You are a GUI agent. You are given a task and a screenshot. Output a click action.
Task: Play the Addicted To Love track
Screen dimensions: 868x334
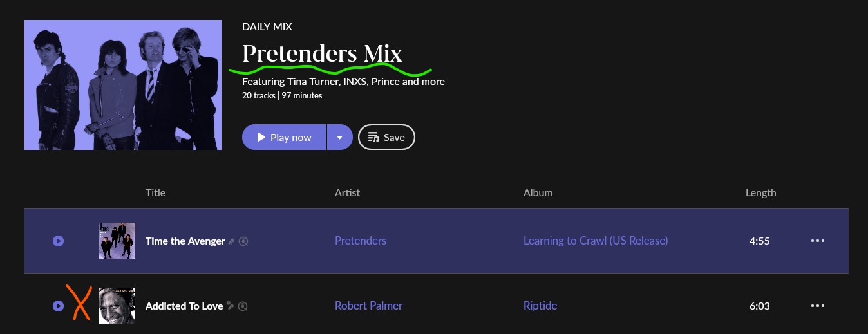58,306
